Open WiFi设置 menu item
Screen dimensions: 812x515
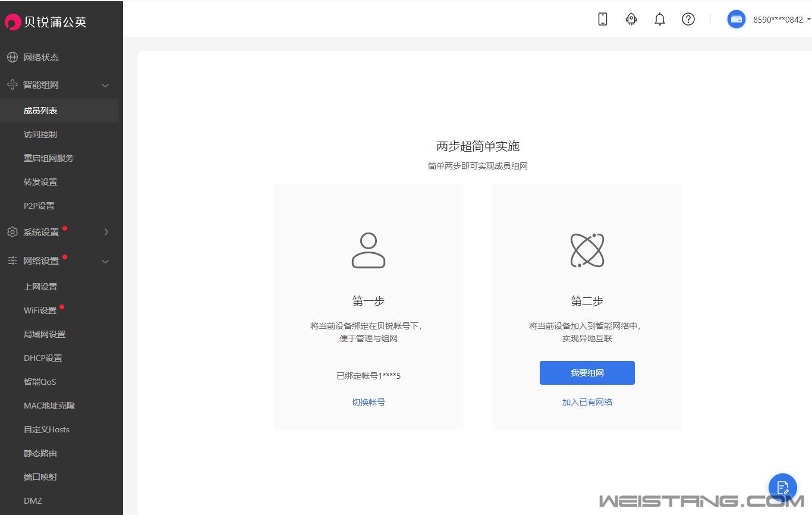(40, 310)
